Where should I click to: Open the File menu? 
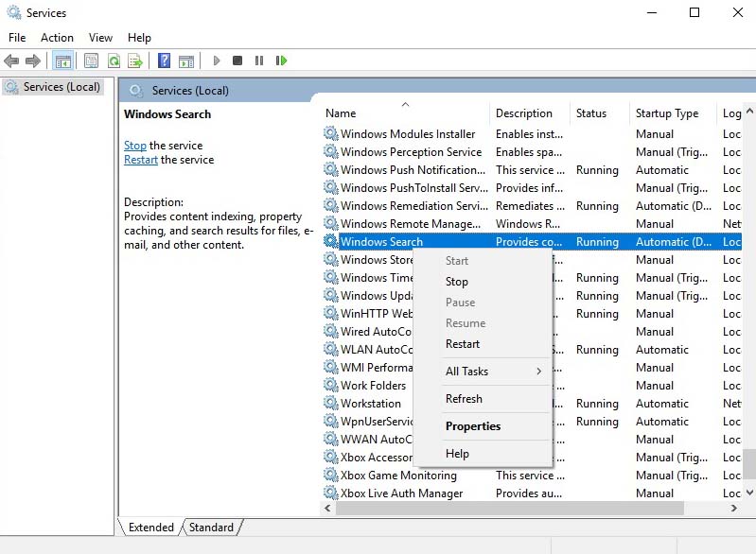pos(17,38)
